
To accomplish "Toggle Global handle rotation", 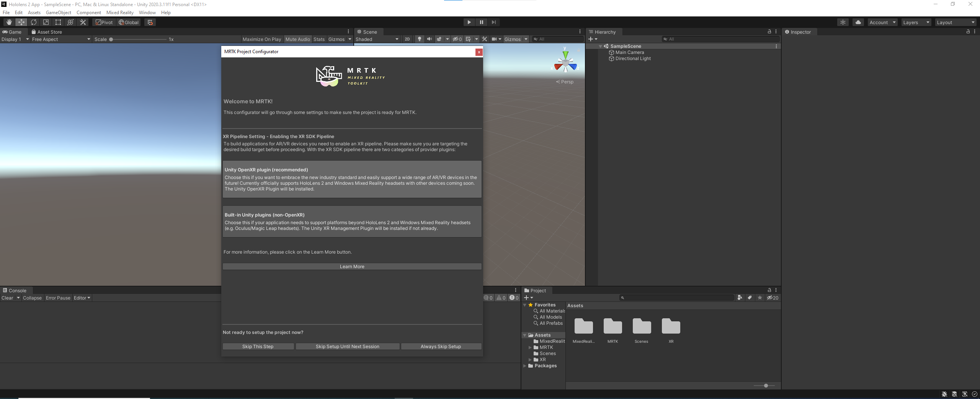I will (129, 22).
